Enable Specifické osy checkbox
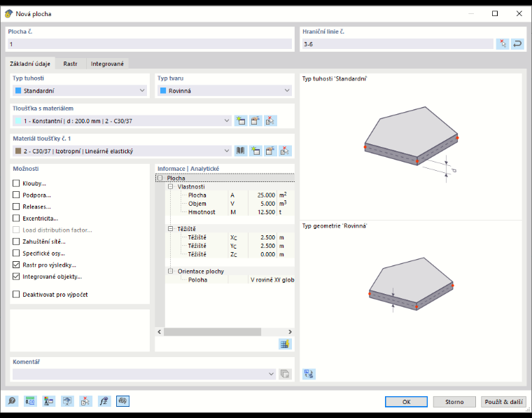 click(x=16, y=253)
